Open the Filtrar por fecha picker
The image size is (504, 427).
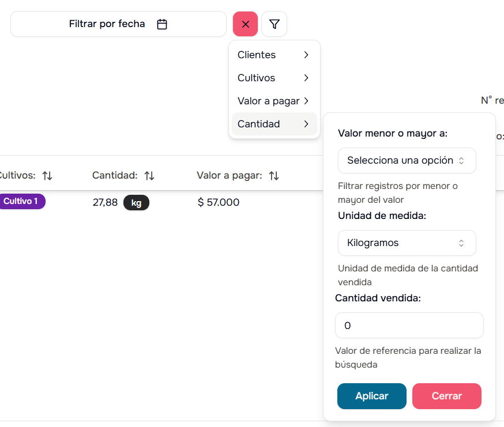pyautogui.click(x=107, y=24)
